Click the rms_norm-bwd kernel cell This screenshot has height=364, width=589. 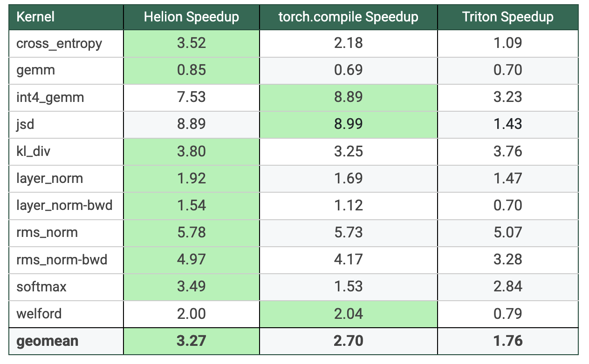pyautogui.click(x=62, y=259)
